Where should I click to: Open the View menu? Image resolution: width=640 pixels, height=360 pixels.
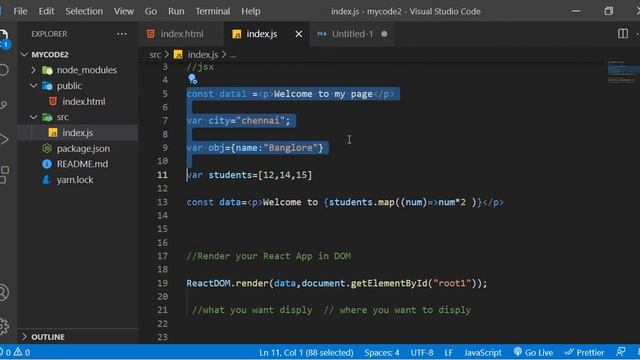(x=124, y=11)
